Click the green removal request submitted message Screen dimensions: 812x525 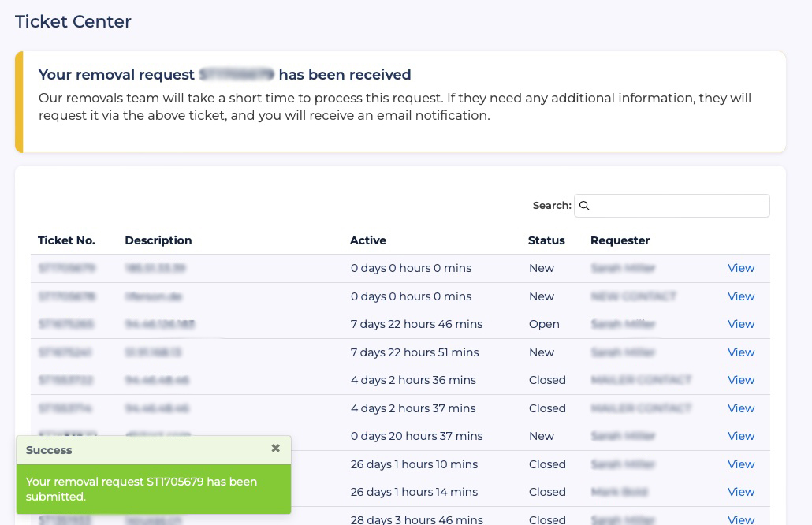pos(142,489)
